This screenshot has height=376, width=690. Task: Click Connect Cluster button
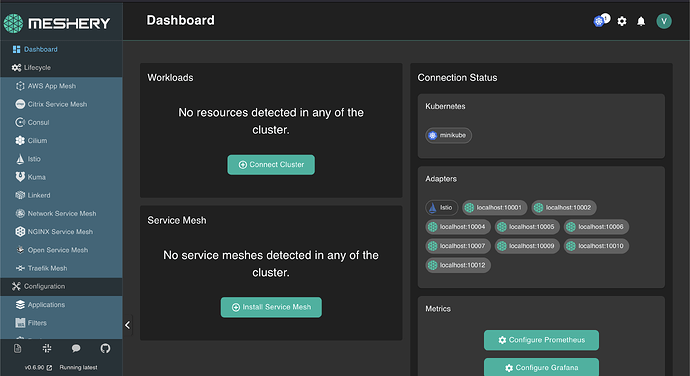tap(271, 165)
